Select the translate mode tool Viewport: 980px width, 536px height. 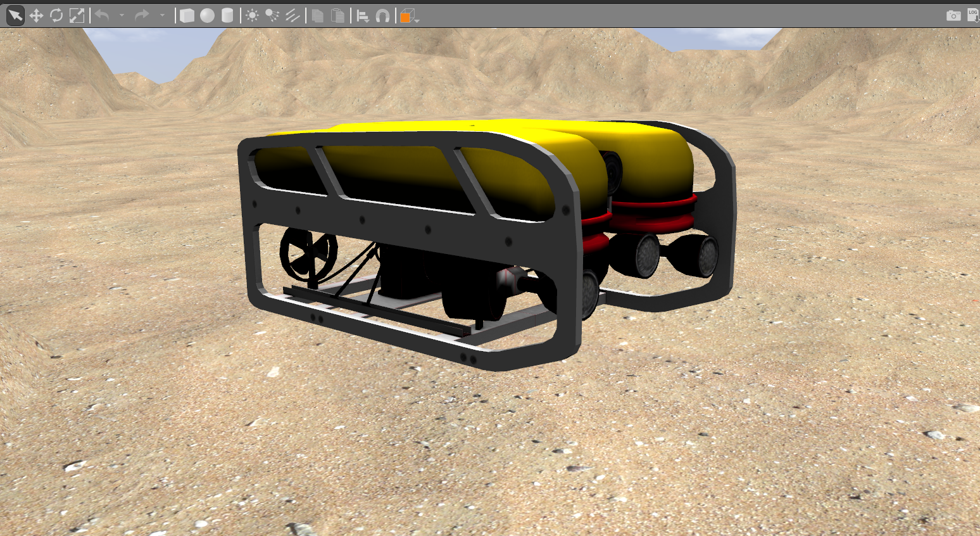click(36, 15)
